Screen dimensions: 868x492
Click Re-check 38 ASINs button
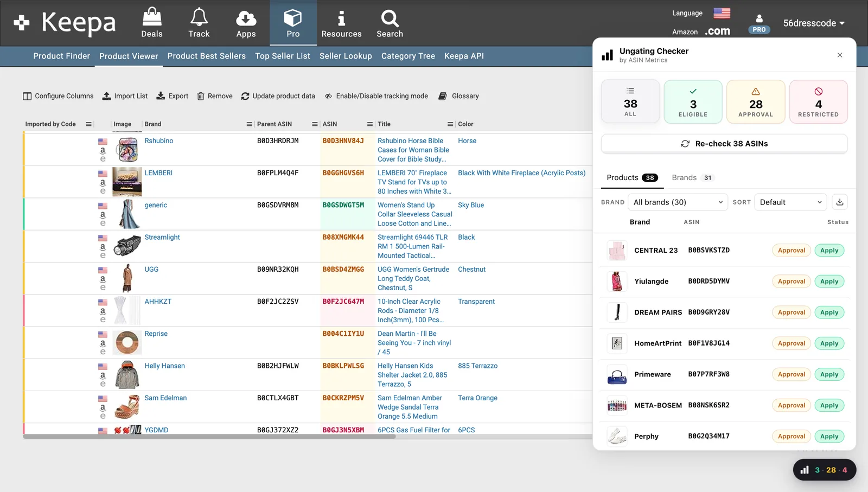(724, 144)
